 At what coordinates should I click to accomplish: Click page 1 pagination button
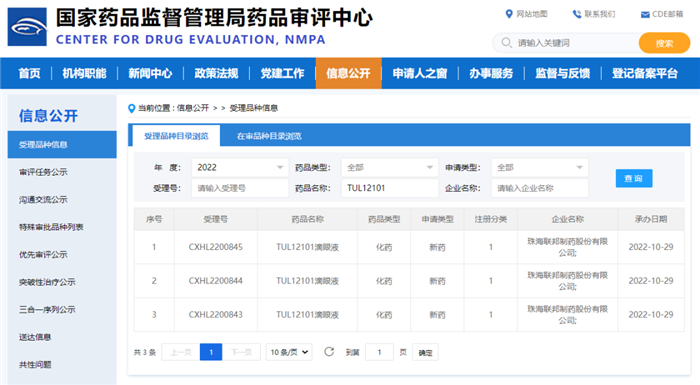(x=211, y=352)
